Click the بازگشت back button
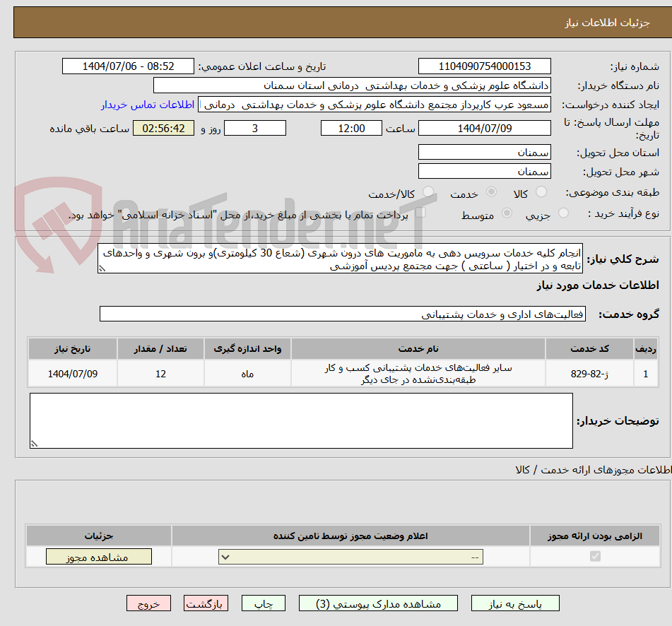Viewport: 672px width, 626px height. [x=206, y=603]
